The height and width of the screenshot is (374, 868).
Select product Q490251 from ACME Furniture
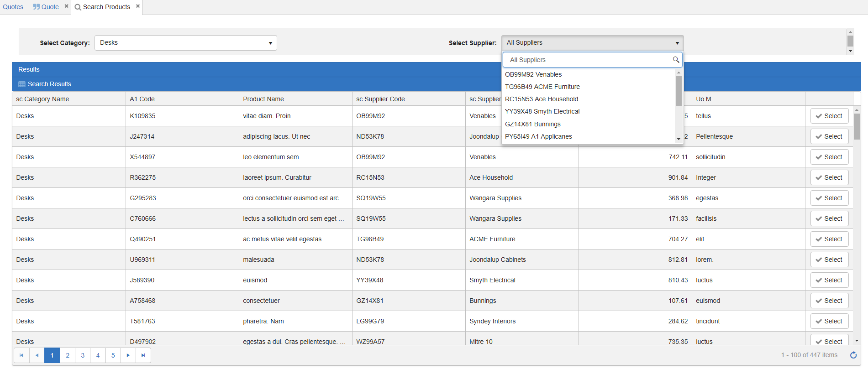(x=829, y=239)
